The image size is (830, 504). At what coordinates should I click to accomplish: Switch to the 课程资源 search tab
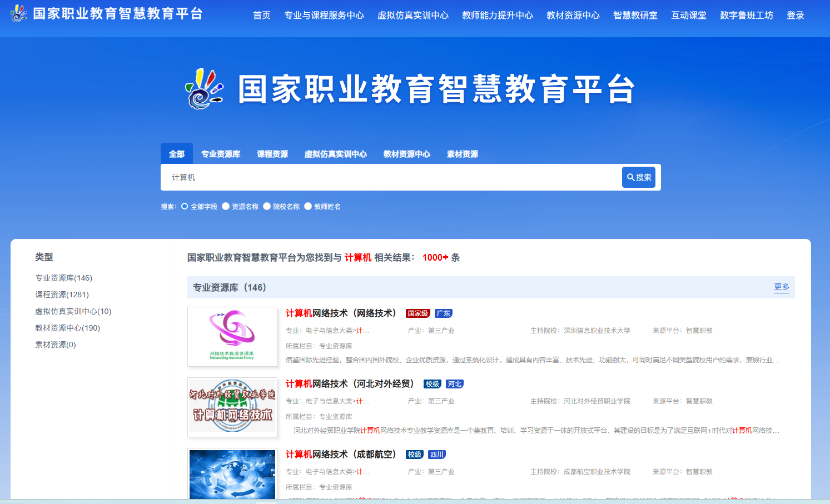[272, 154]
